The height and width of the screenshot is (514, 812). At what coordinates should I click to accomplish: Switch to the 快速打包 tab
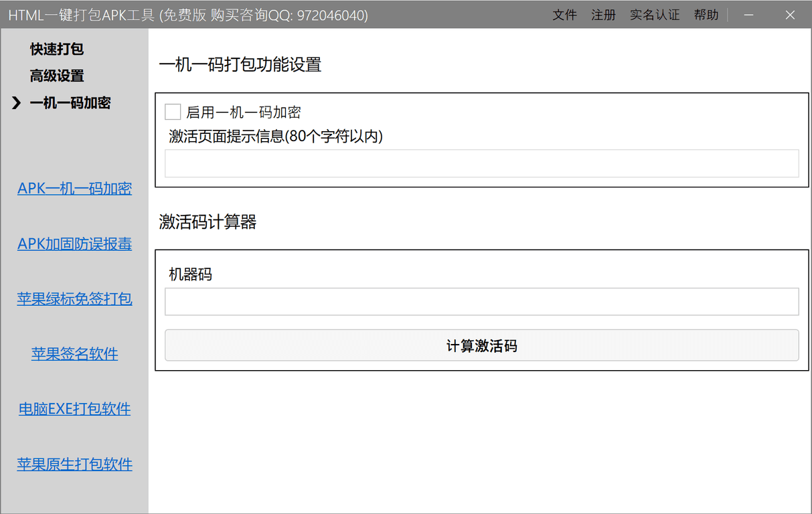click(56, 49)
